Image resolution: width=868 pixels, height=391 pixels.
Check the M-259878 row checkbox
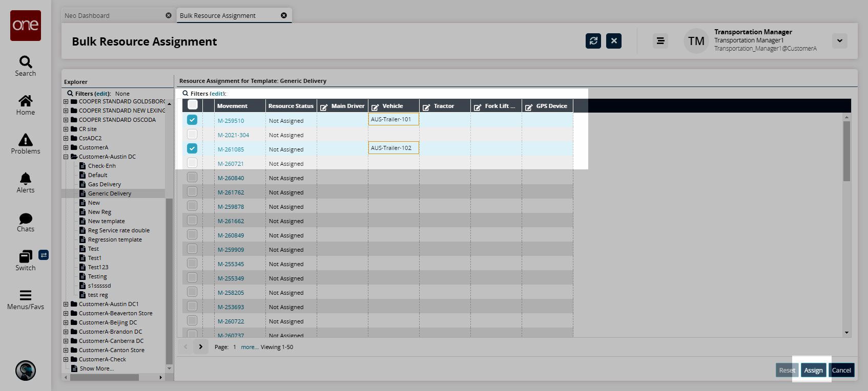tap(192, 206)
